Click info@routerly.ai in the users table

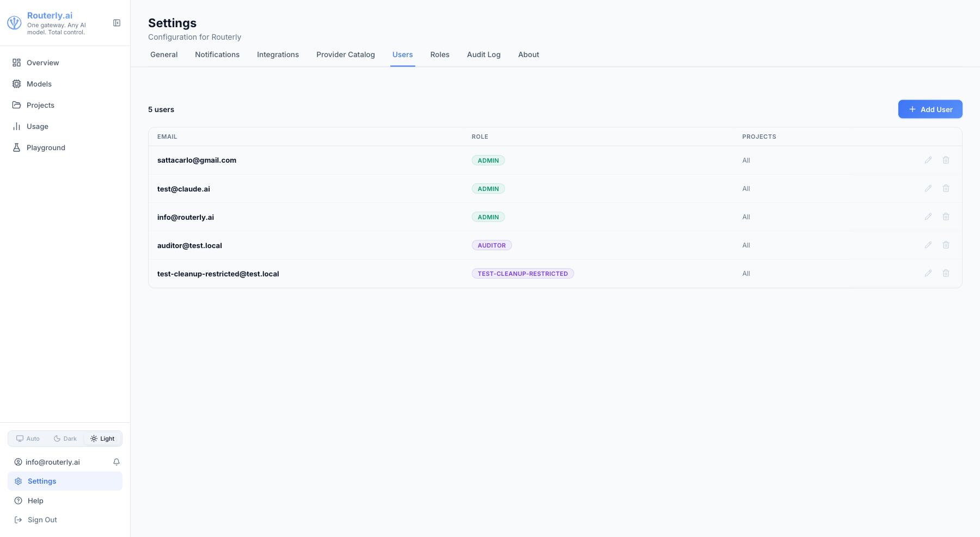click(x=186, y=217)
